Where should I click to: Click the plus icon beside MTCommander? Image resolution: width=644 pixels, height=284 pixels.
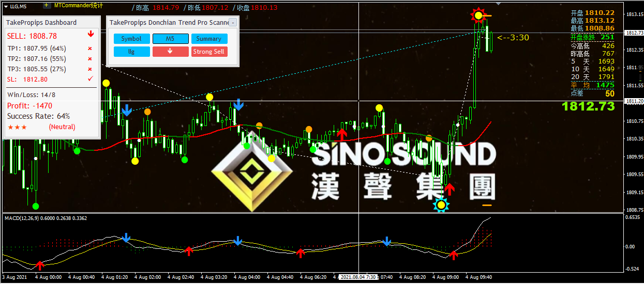[47, 5]
